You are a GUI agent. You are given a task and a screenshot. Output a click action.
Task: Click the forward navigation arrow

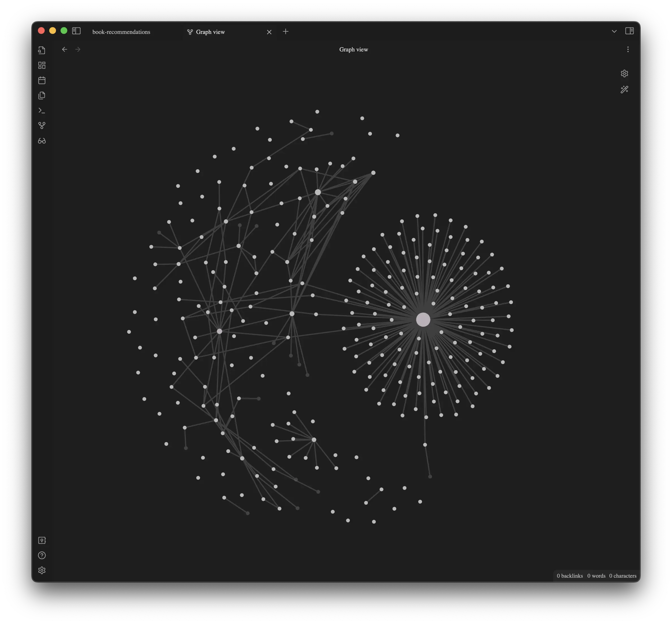(x=78, y=49)
